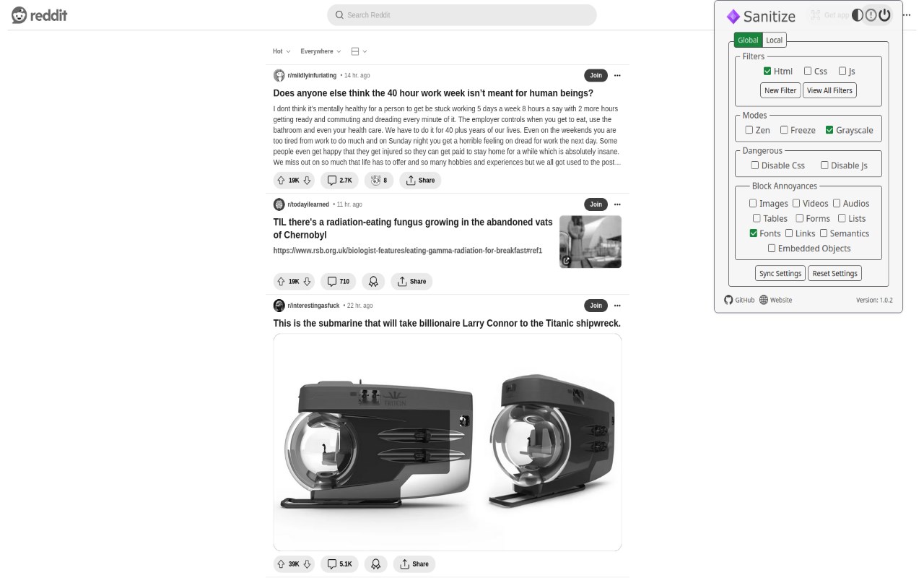This screenshot has width=924, height=578.
Task: Click the Sanitize alert exclamation icon
Action: (871, 15)
